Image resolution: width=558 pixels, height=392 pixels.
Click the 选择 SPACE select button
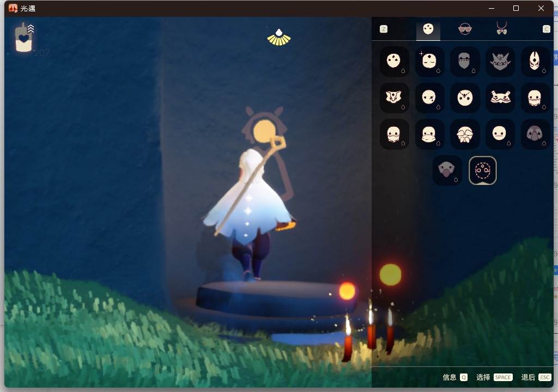pos(494,377)
